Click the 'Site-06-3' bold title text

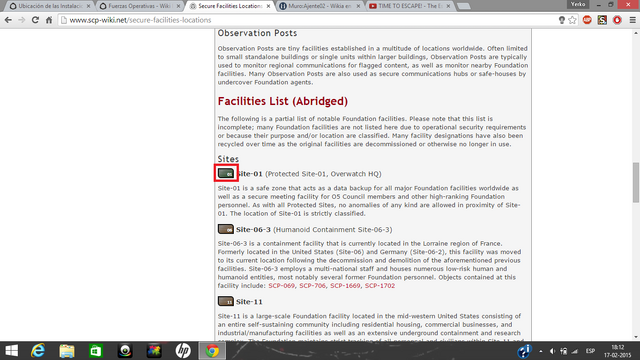tap(253, 229)
